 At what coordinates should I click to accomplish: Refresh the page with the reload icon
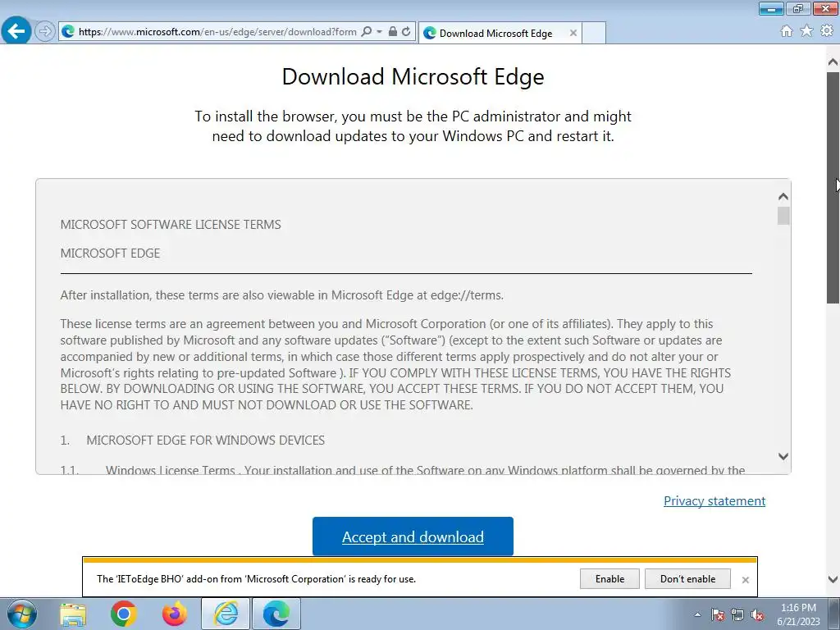[x=407, y=32]
